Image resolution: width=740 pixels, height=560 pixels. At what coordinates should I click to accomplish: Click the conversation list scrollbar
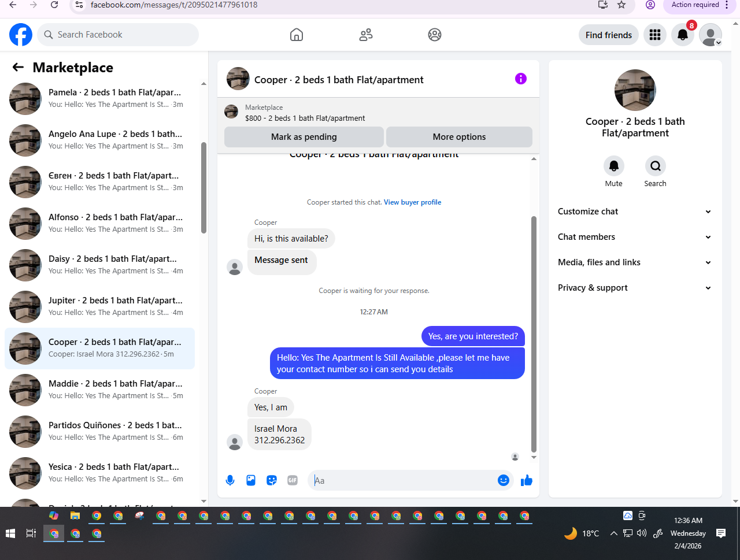tap(203, 187)
